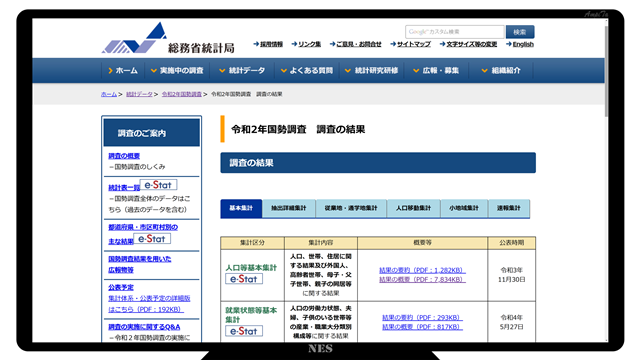Open 調査の概要 sidebar link
640x360 pixels.
pyautogui.click(x=124, y=156)
